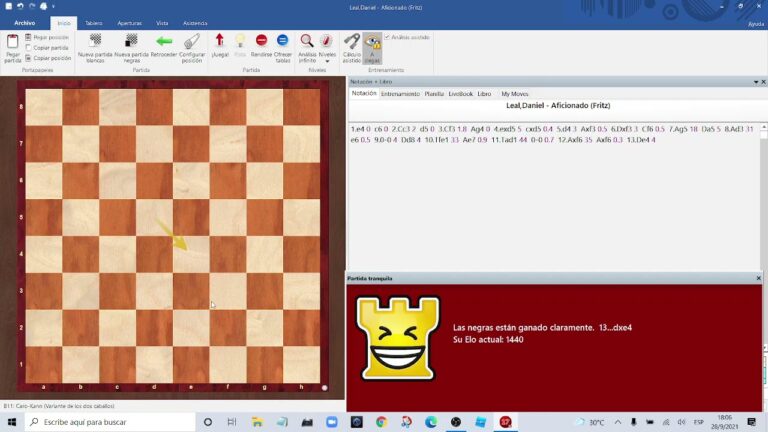
Task: Click Copiar partida button
Action: (x=52, y=47)
